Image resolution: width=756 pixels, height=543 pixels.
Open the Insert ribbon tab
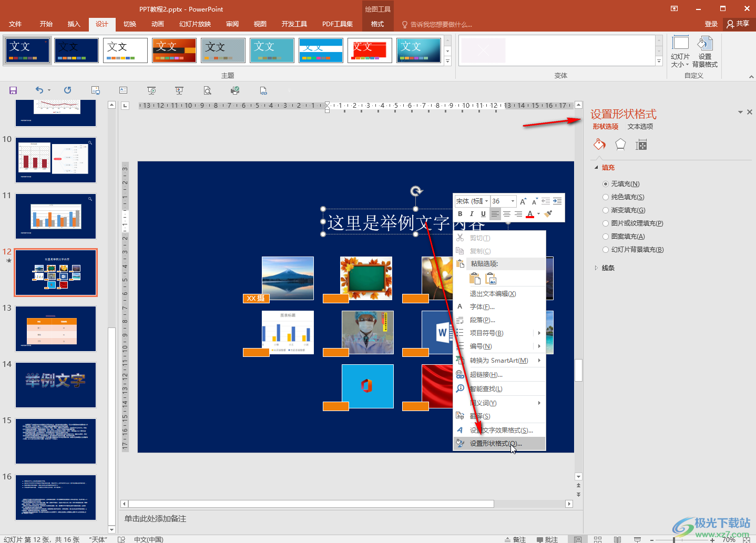click(74, 24)
